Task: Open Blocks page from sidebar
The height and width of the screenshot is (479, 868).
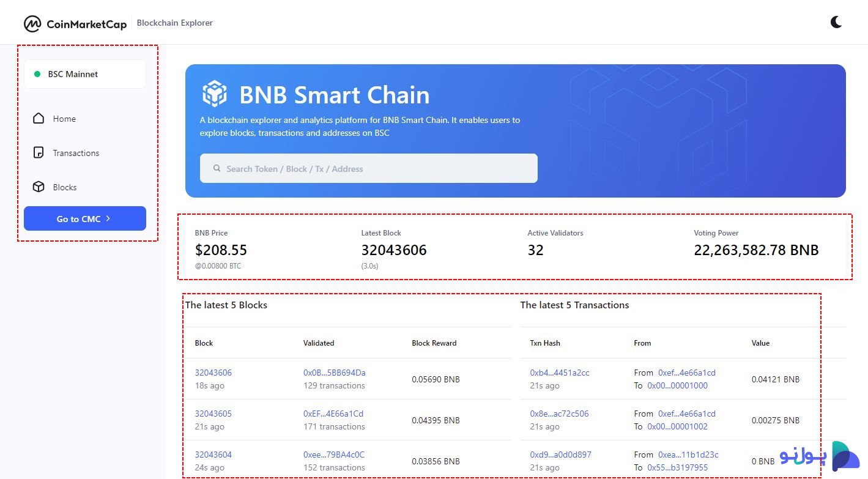Action: (x=65, y=187)
